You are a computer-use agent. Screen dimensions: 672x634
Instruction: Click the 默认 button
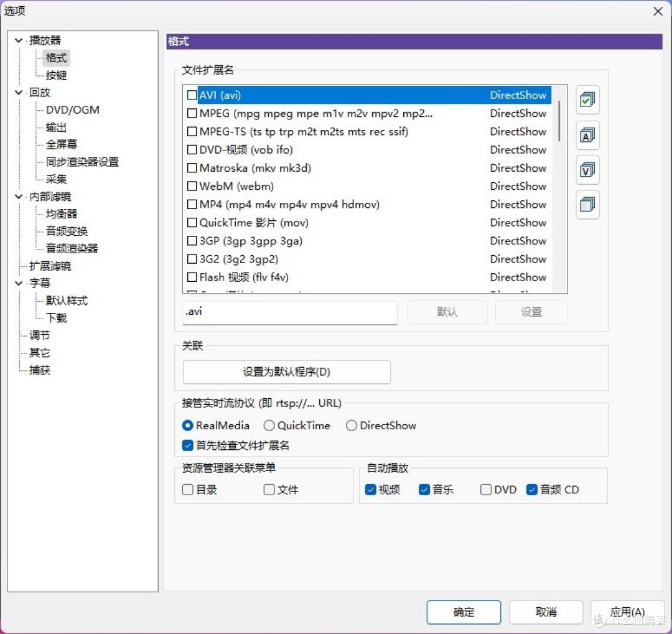tap(447, 312)
